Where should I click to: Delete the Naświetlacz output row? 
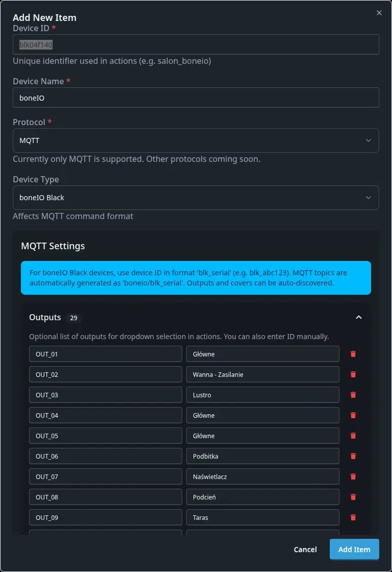point(353,476)
